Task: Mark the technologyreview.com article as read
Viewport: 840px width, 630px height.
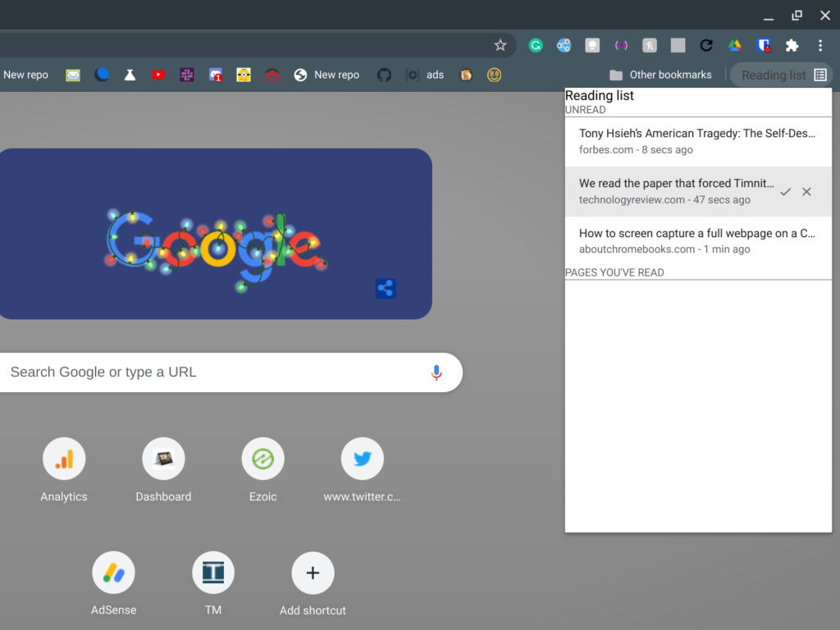Action: pos(785,192)
